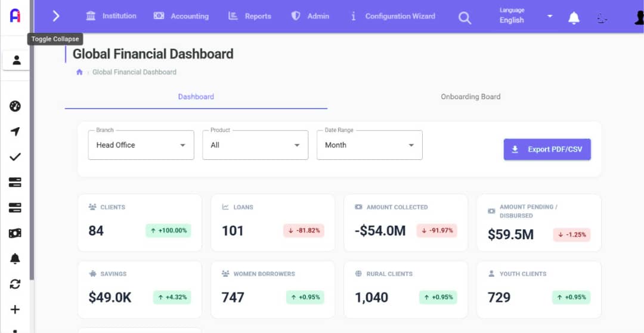
Task: Click the Savings piggy bank icon
Action: [92, 274]
